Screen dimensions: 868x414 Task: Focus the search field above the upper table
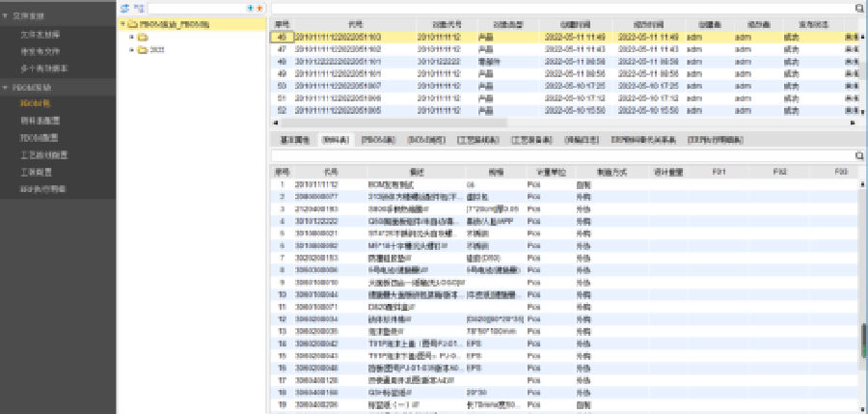pyautogui.click(x=562, y=9)
